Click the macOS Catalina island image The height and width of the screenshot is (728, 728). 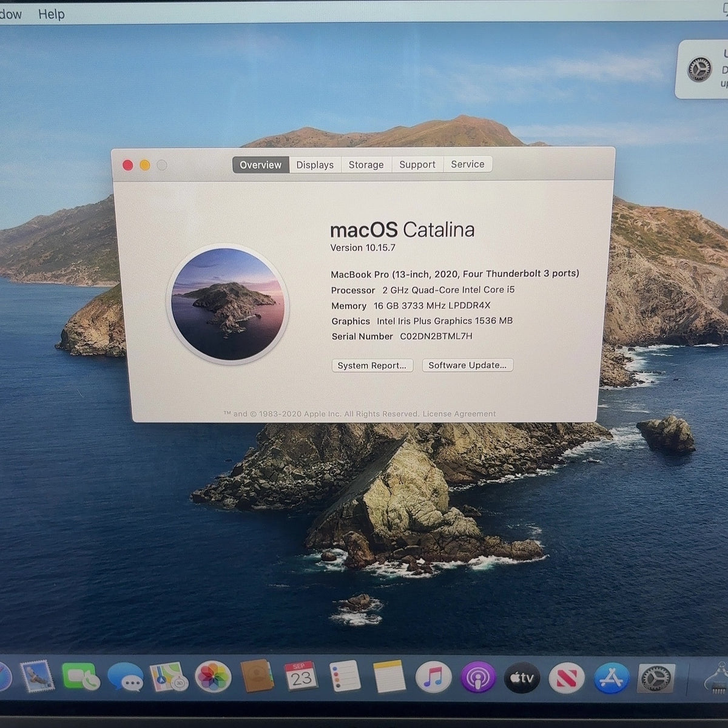pyautogui.click(x=227, y=303)
